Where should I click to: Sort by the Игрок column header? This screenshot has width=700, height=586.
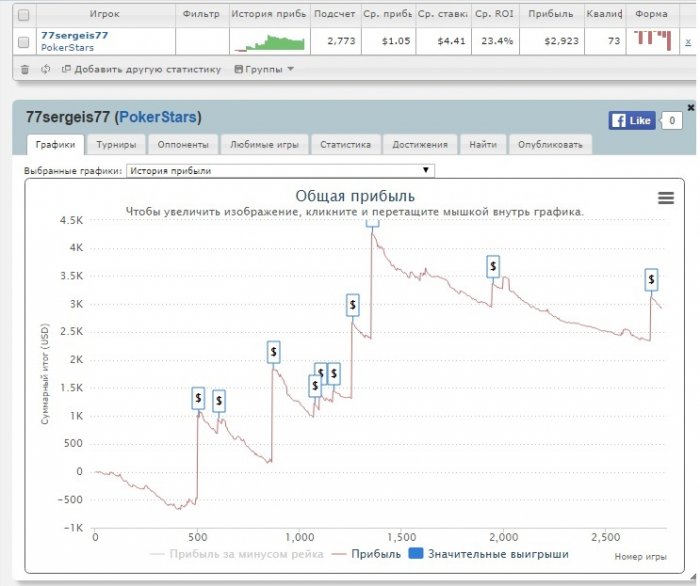(x=105, y=14)
